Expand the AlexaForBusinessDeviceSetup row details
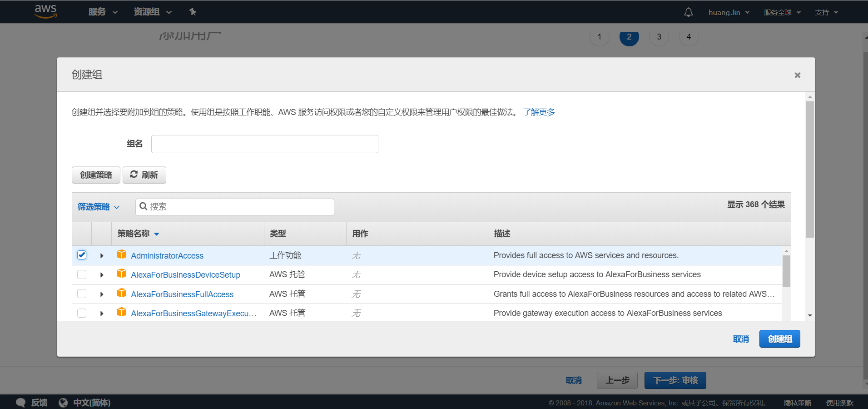 point(102,275)
